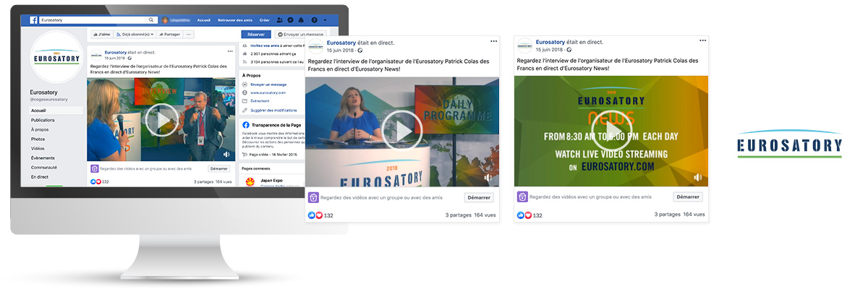Image resolution: width=868 pixels, height=289 pixels.
Task: Select À propos in the page sidebar
Action: tap(40, 129)
